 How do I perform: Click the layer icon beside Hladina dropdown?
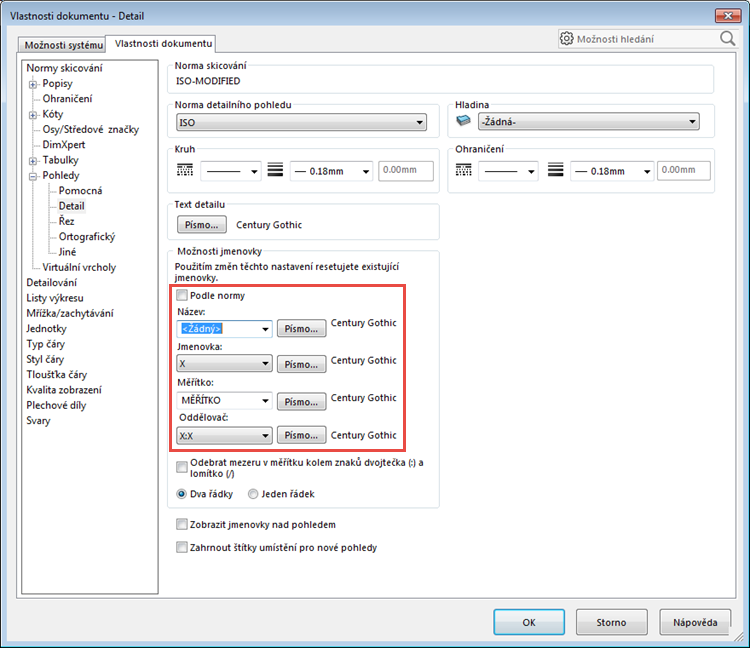[463, 121]
